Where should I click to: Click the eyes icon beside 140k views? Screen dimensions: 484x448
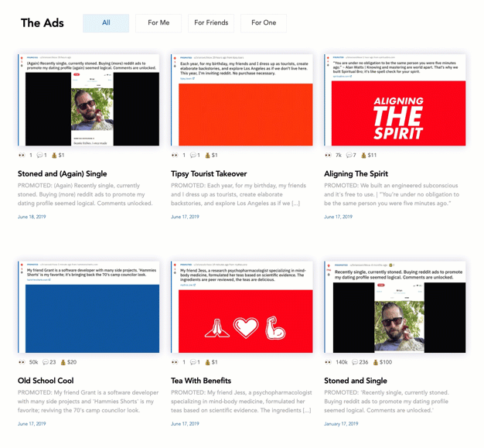pos(328,362)
